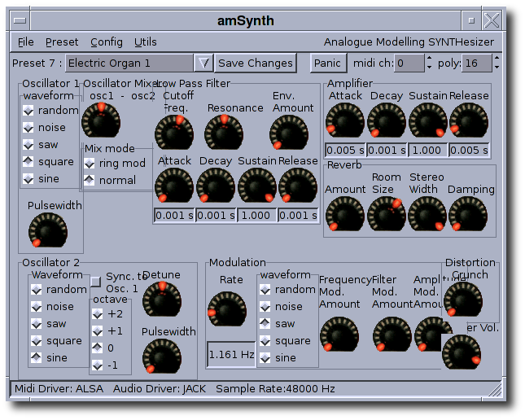
Task: Toggle Sync. to Osc. 1 checkbox
Action: point(96,282)
